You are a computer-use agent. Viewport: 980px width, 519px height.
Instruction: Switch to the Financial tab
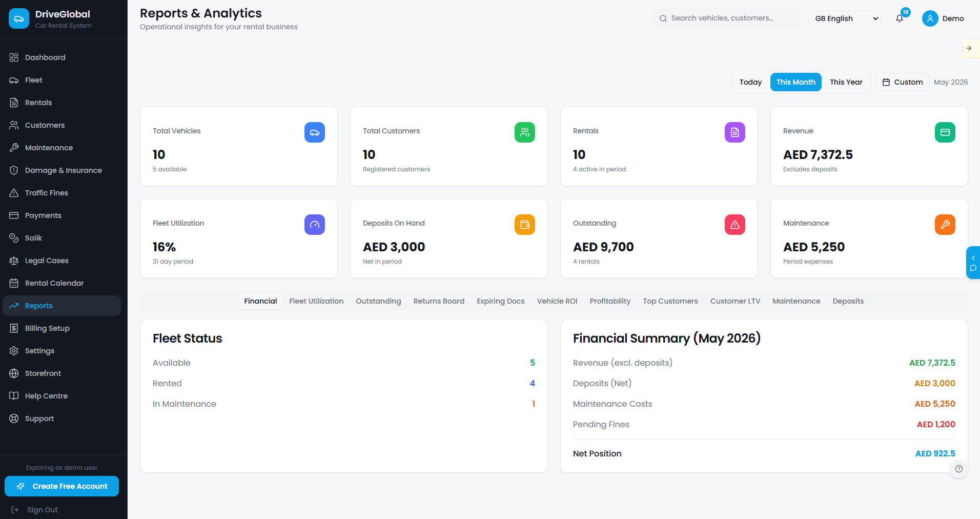point(260,301)
